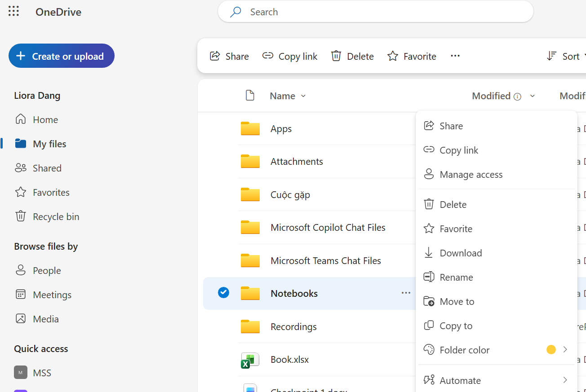Choose Delete from the context menu
586x392 pixels.
click(497, 204)
